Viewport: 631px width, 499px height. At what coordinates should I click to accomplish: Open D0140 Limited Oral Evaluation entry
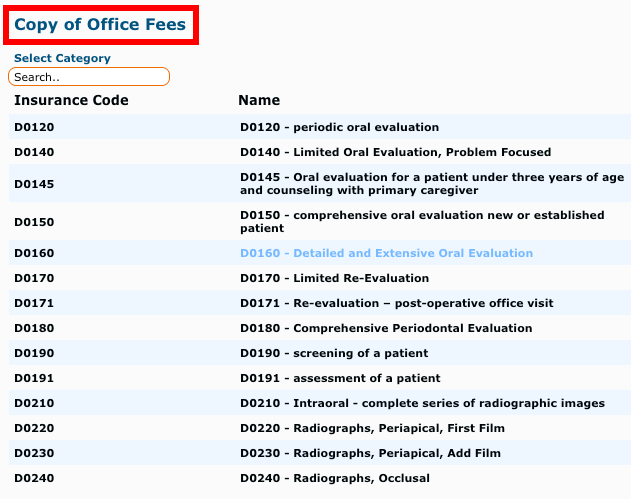pyautogui.click(x=396, y=152)
